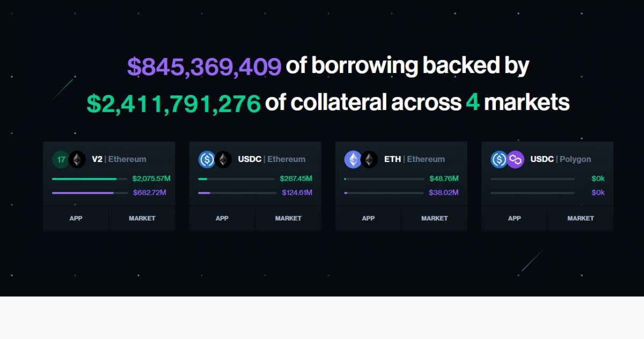
Task: Click the dark Ethereum icon on the ETH card
Action: tap(369, 159)
